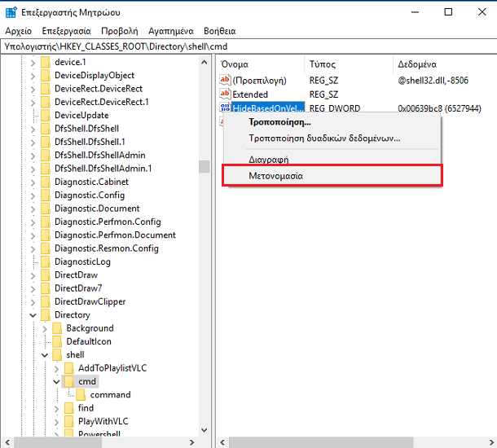The image size is (497, 448).
Task: Click the folder icon of DeviceUpdate
Action: point(46,116)
